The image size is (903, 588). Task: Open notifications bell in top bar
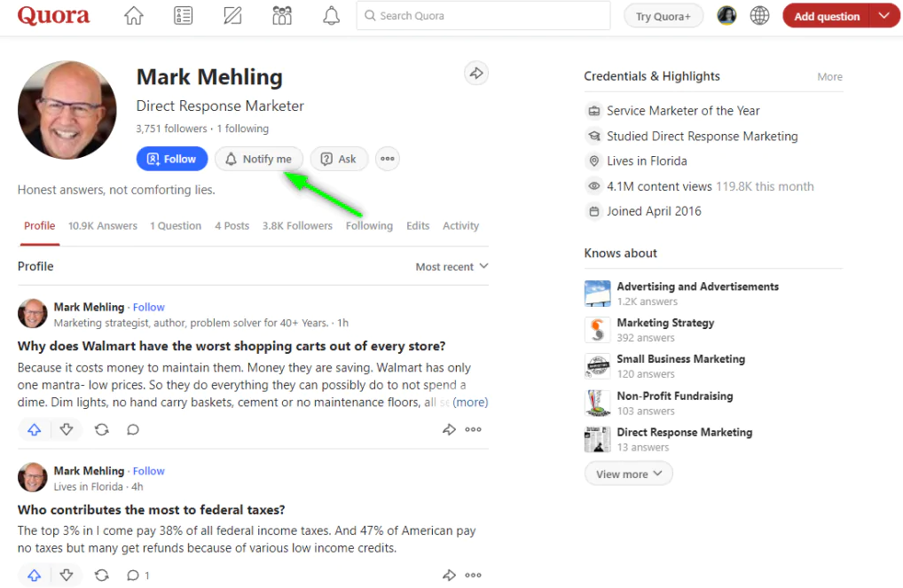[x=331, y=16]
